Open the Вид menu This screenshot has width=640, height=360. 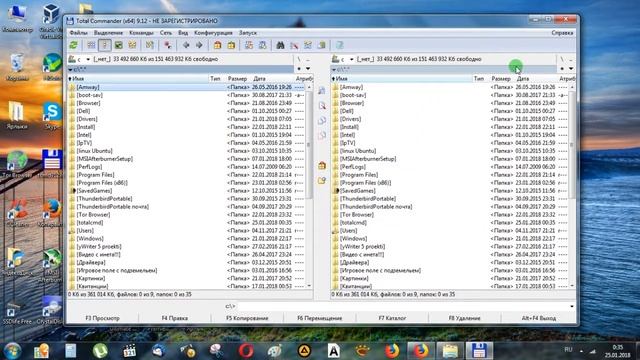183,33
